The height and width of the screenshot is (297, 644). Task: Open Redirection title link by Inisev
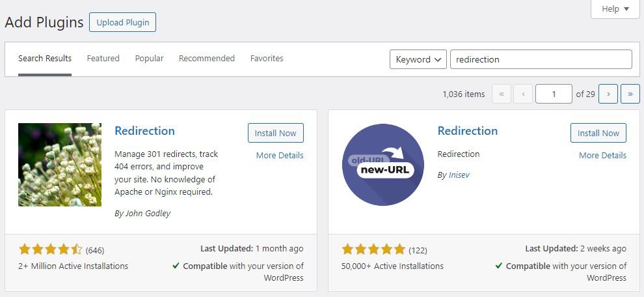click(x=468, y=131)
